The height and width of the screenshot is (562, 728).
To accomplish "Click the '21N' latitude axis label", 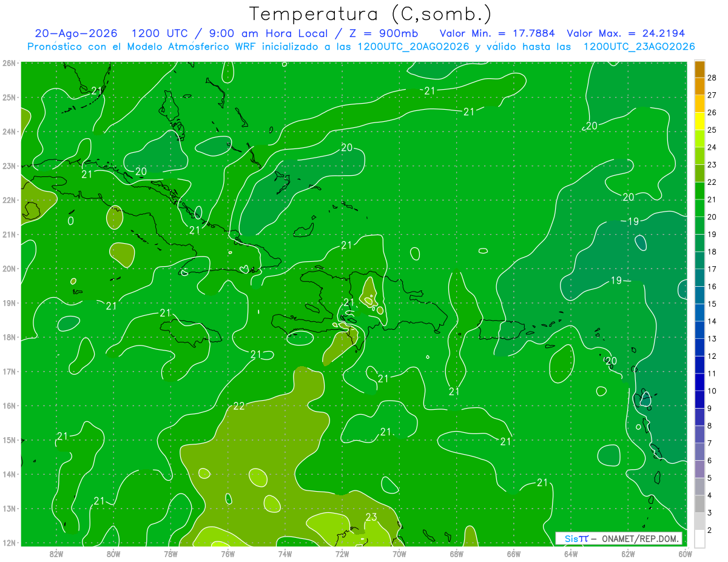I will point(9,234).
